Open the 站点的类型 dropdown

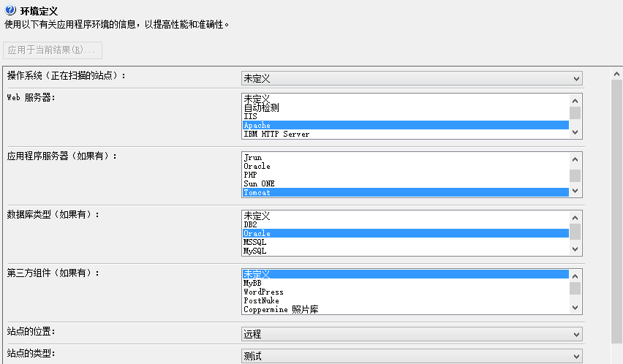tap(412, 356)
